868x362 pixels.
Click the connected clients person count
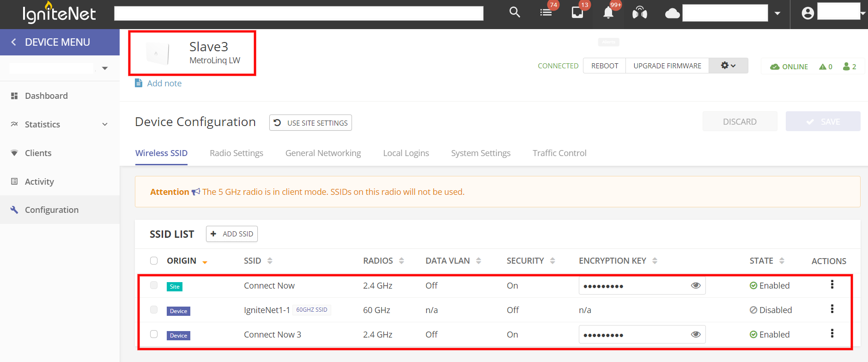point(850,66)
